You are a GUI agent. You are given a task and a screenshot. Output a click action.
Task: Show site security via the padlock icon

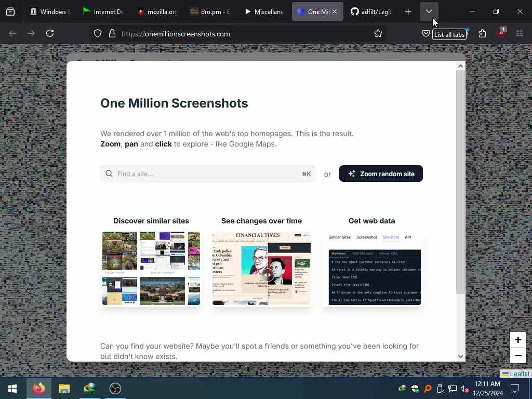click(112, 33)
